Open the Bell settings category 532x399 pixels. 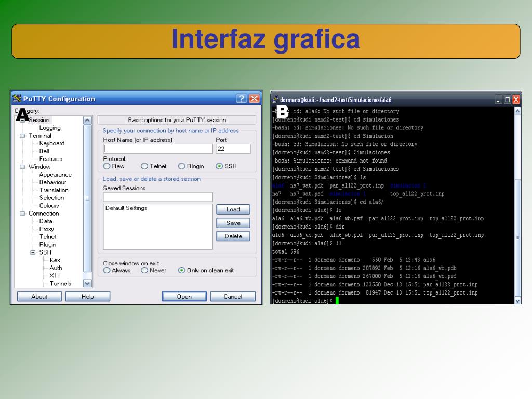click(x=44, y=151)
